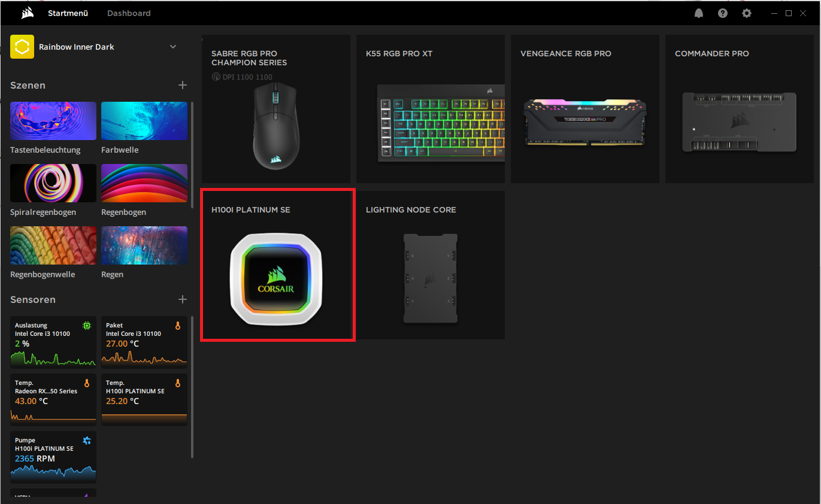Click the pump icon on Pumpe sensor
Viewport: 821px width, 504px height.
pyautogui.click(x=87, y=441)
